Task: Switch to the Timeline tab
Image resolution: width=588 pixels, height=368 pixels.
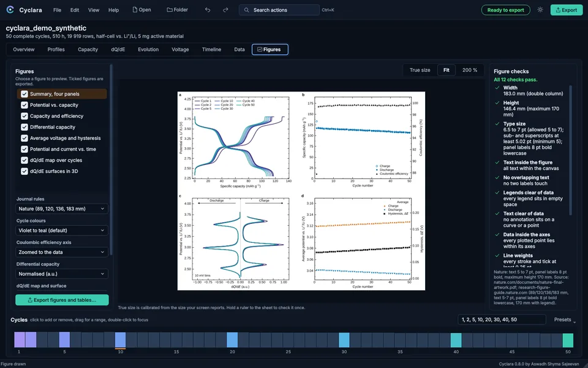Action: coord(211,50)
